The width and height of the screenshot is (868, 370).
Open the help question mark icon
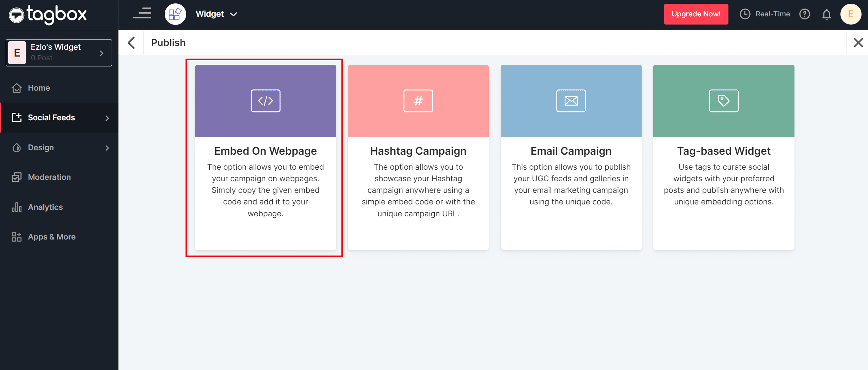[805, 14]
